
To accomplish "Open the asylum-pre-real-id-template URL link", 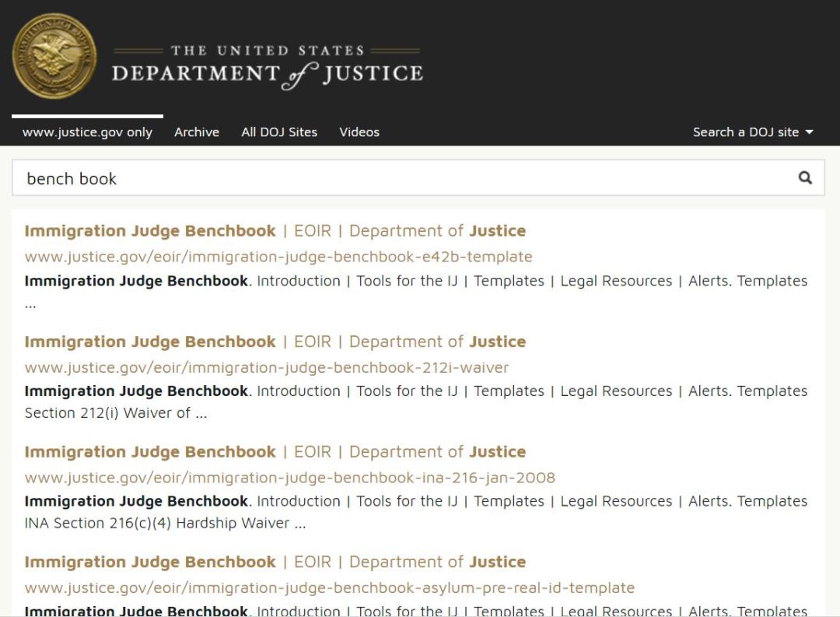I will pos(330,588).
